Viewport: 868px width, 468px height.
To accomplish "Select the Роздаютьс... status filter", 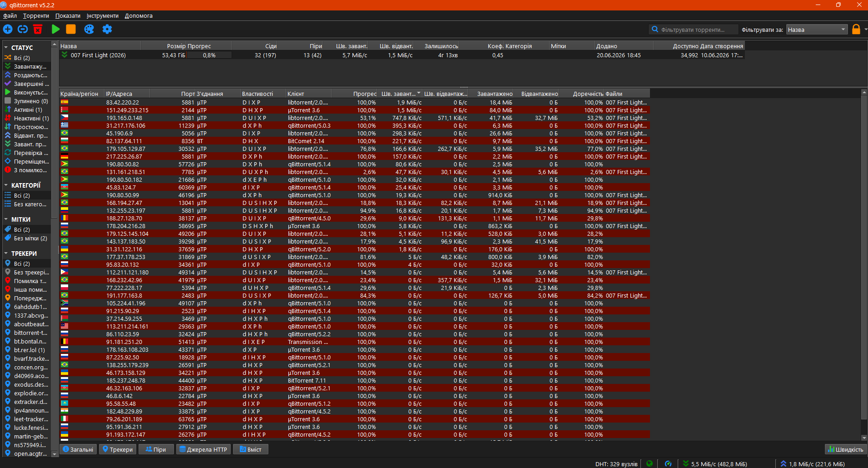I will [x=27, y=75].
